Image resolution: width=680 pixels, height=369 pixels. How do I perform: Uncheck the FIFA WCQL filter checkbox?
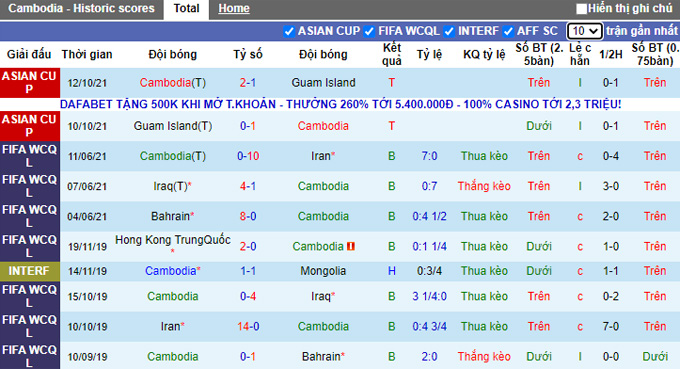(x=369, y=31)
